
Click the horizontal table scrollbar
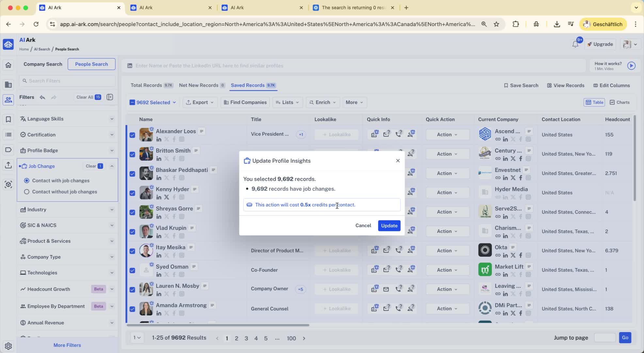point(217,325)
